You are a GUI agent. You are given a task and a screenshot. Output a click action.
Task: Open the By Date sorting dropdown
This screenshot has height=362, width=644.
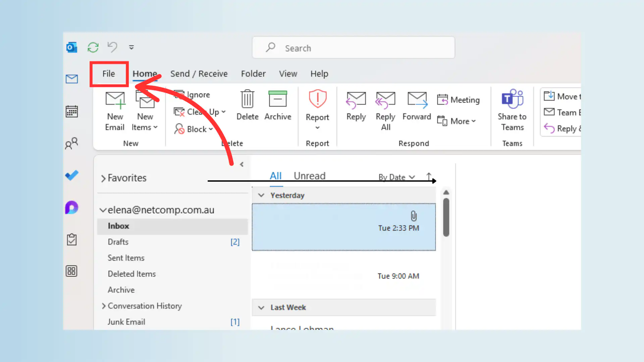(396, 177)
